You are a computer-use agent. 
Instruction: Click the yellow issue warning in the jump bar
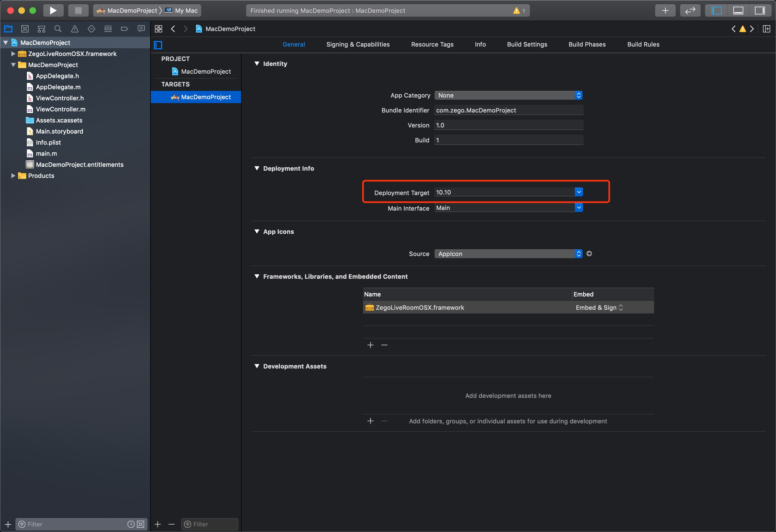tap(743, 29)
